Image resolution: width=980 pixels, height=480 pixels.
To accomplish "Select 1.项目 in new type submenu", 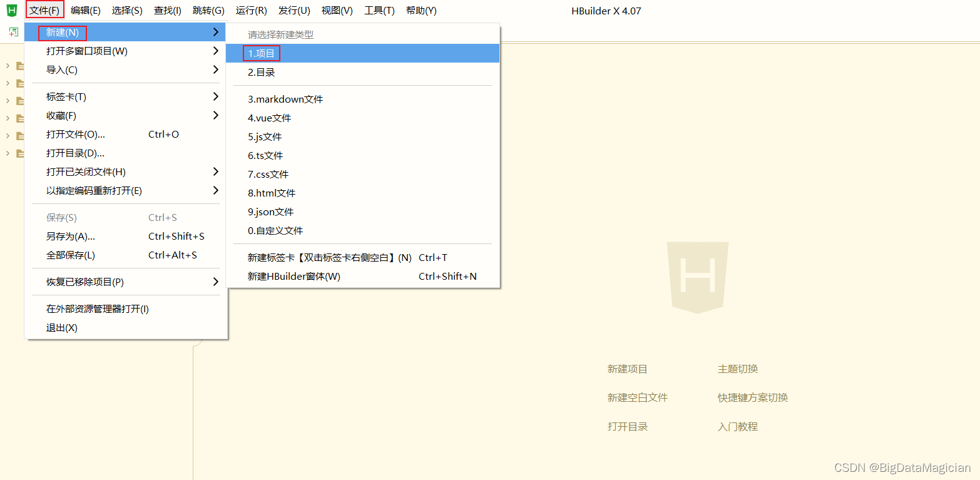I will [x=362, y=54].
